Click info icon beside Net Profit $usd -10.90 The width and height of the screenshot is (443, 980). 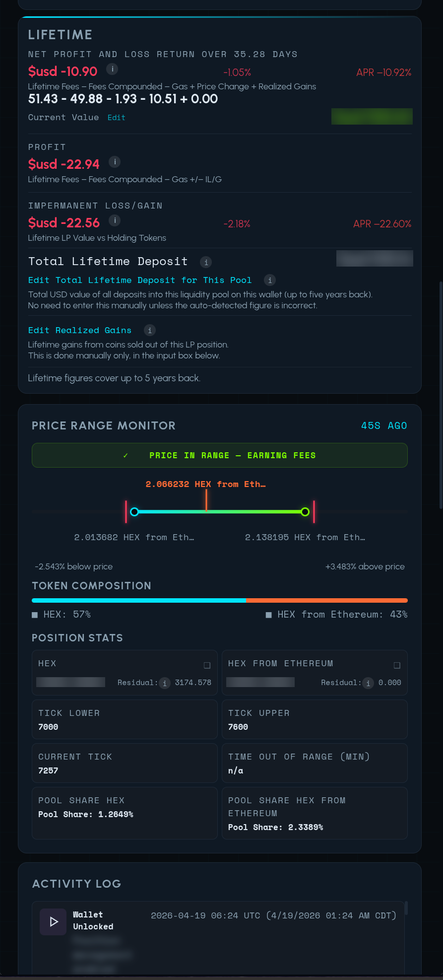pos(113,70)
